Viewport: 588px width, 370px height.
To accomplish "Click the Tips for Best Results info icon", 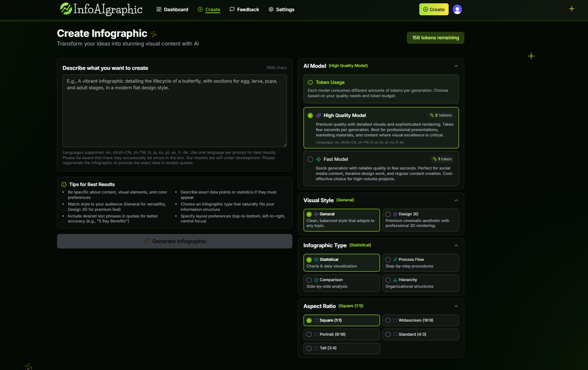I will pos(63,184).
